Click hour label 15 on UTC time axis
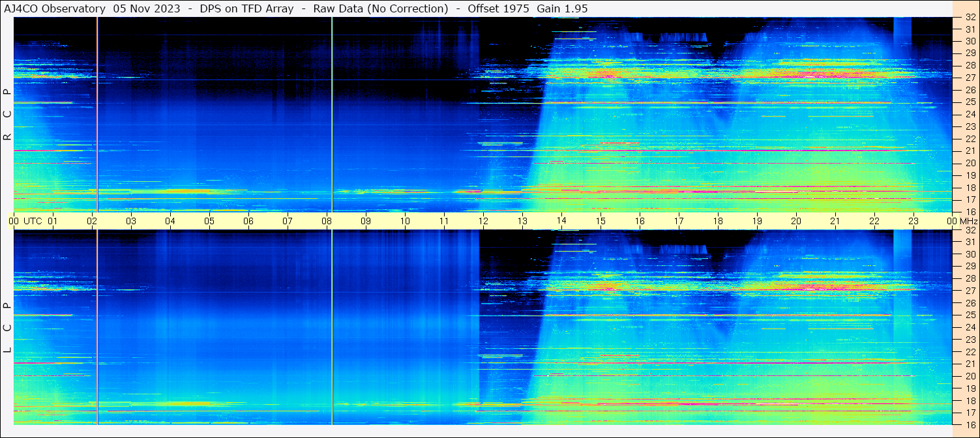 601,221
